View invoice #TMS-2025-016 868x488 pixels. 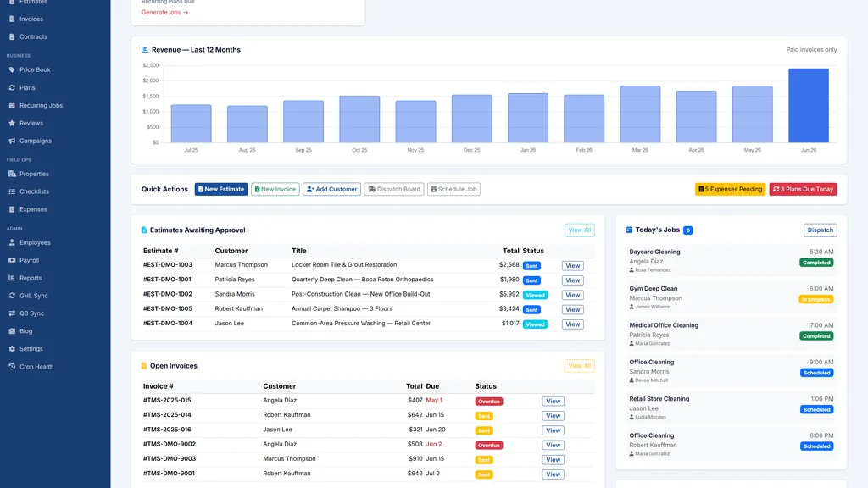553,430
